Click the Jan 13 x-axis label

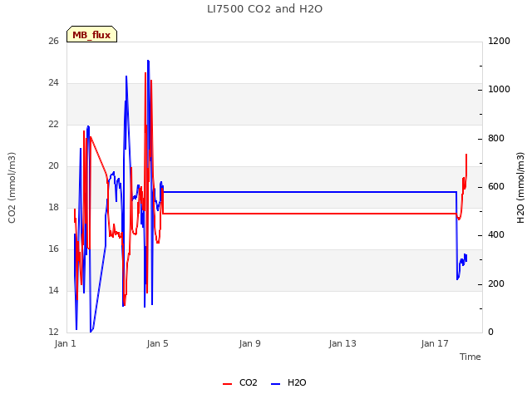[342, 343]
